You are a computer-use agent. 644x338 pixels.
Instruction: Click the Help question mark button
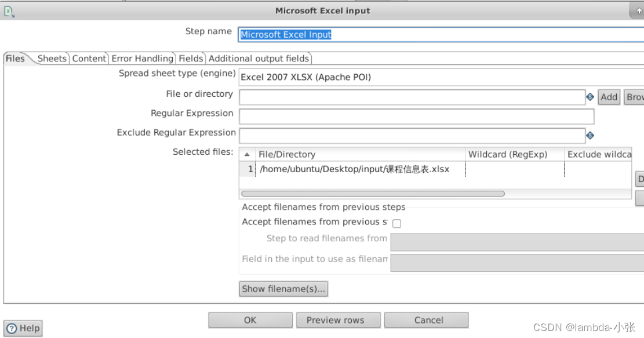point(23,328)
